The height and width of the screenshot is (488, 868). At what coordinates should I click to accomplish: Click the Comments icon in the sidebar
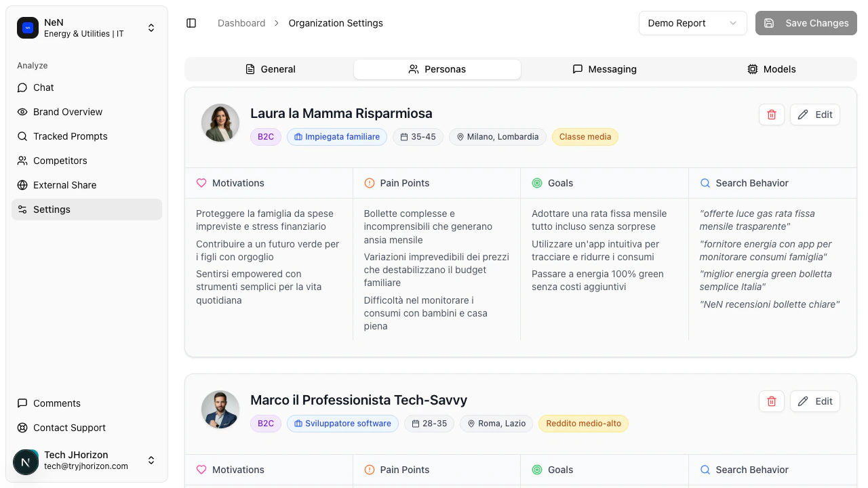[56, 403]
